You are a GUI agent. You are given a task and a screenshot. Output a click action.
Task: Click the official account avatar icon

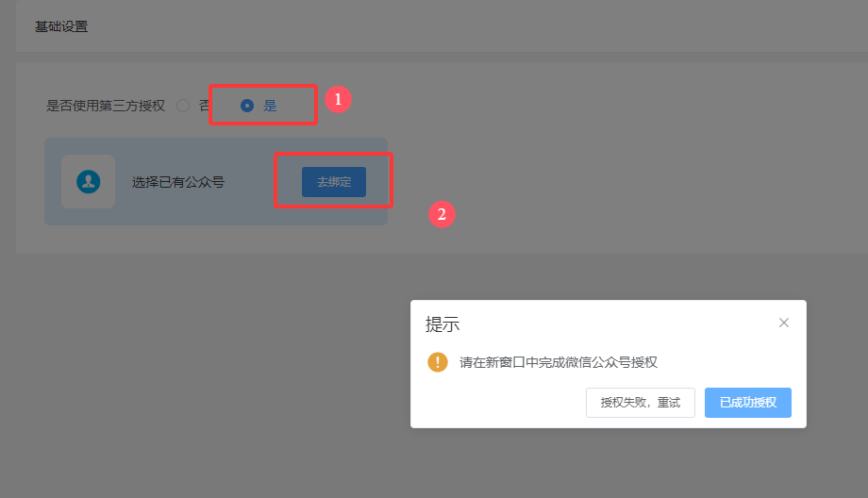click(x=89, y=181)
